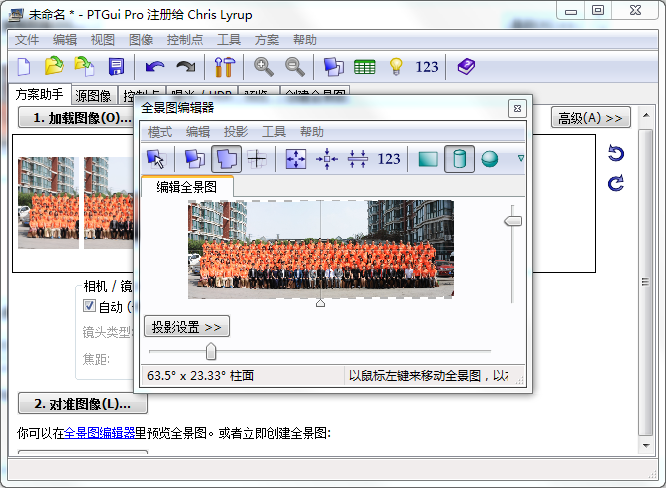This screenshot has width=666, height=488.
Task: Click the zoom in magnifier icon
Action: tap(264, 67)
